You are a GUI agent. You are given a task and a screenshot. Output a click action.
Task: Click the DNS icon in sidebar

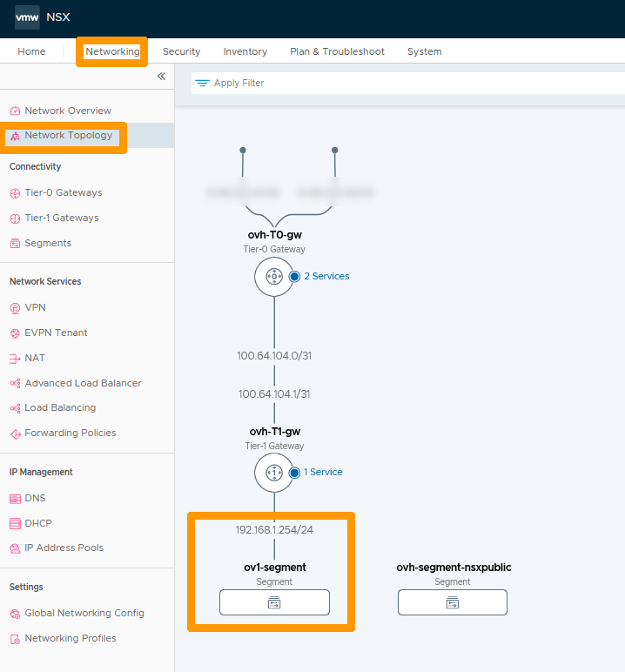[16, 499]
